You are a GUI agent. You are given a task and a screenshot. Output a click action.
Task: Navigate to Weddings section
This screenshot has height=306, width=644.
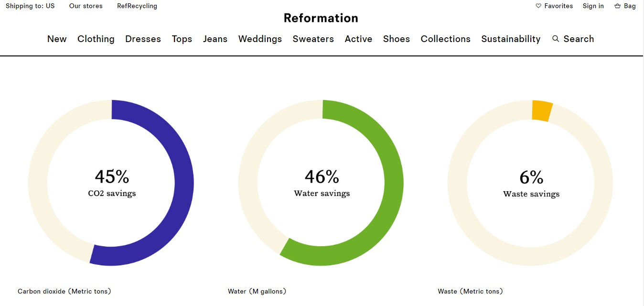pyautogui.click(x=260, y=39)
